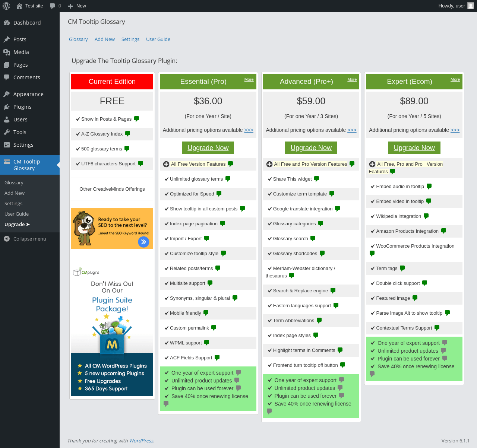The width and height of the screenshot is (477, 448).
Task: Click tooltip icon next to A-Z Glossary Index
Action: click(x=127, y=134)
